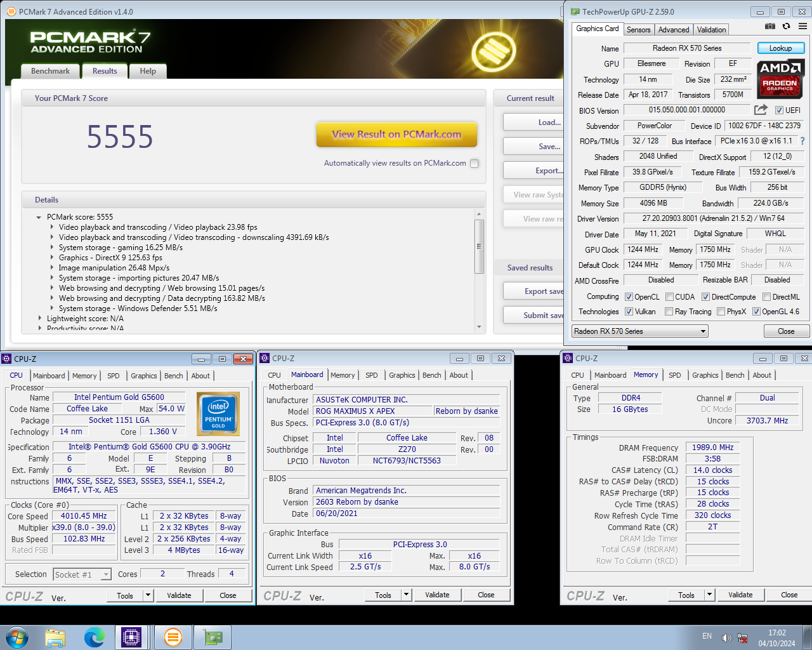Expand the Lightweight score N/A node
Image resolution: width=812 pixels, height=650 pixels.
coord(39,319)
